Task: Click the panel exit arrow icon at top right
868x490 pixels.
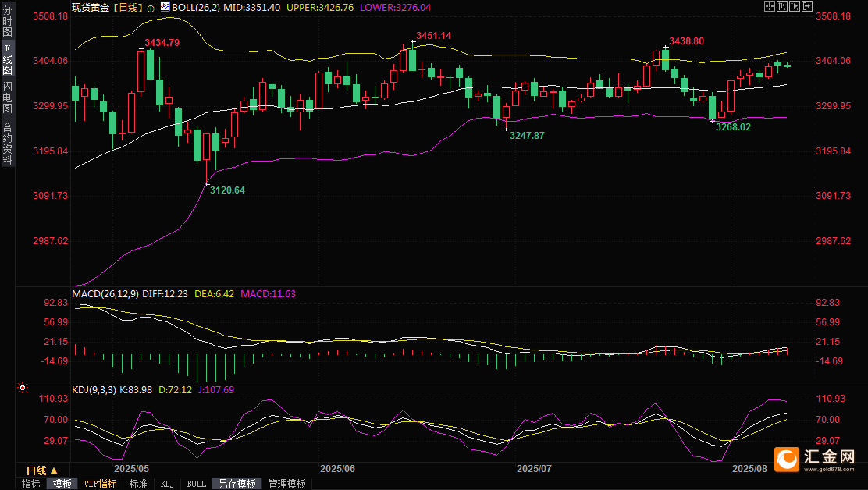Action: (807, 7)
